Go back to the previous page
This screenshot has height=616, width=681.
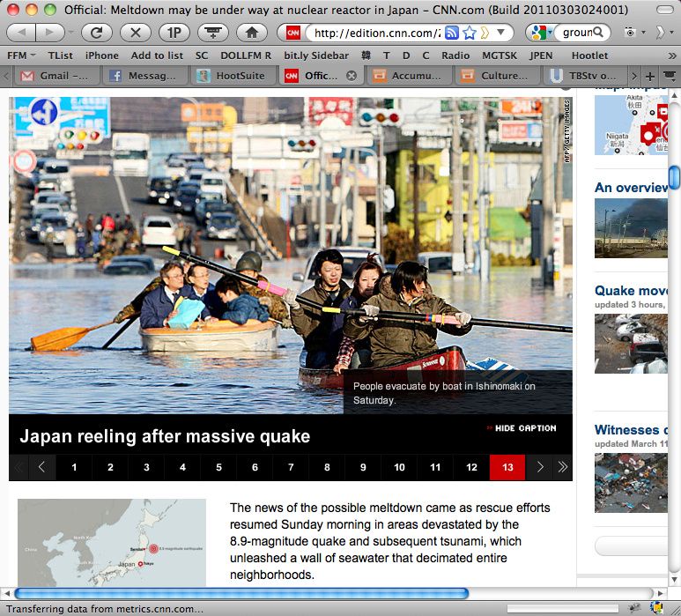(21, 33)
